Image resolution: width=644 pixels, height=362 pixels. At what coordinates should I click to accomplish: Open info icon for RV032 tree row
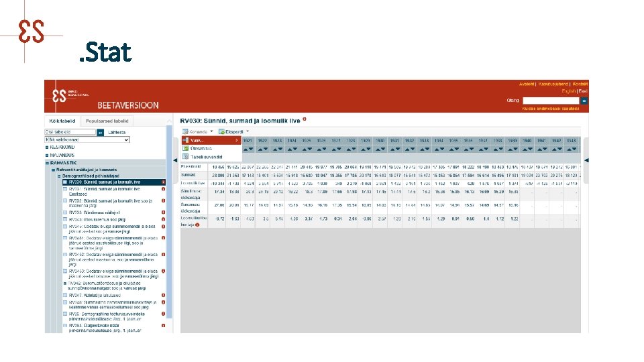164,200
